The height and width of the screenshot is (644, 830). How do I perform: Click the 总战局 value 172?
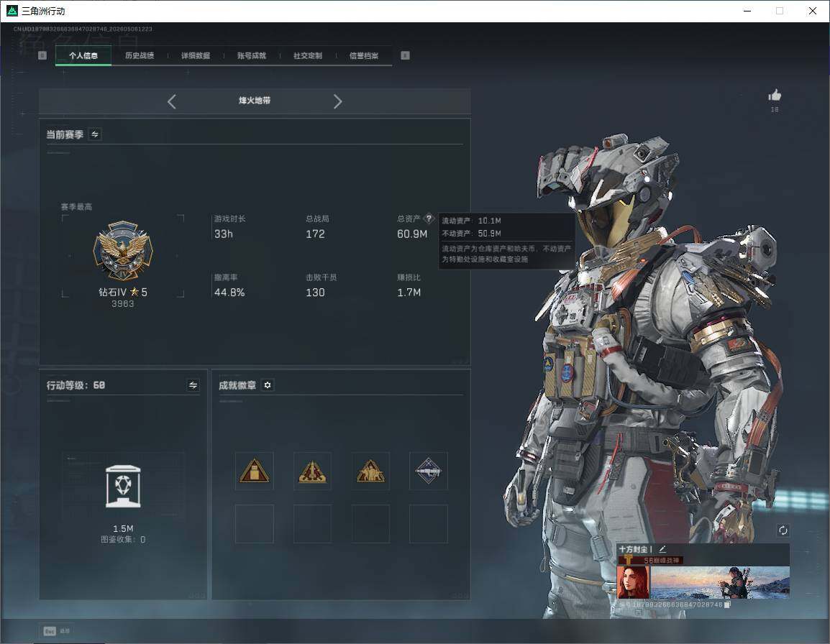(315, 234)
